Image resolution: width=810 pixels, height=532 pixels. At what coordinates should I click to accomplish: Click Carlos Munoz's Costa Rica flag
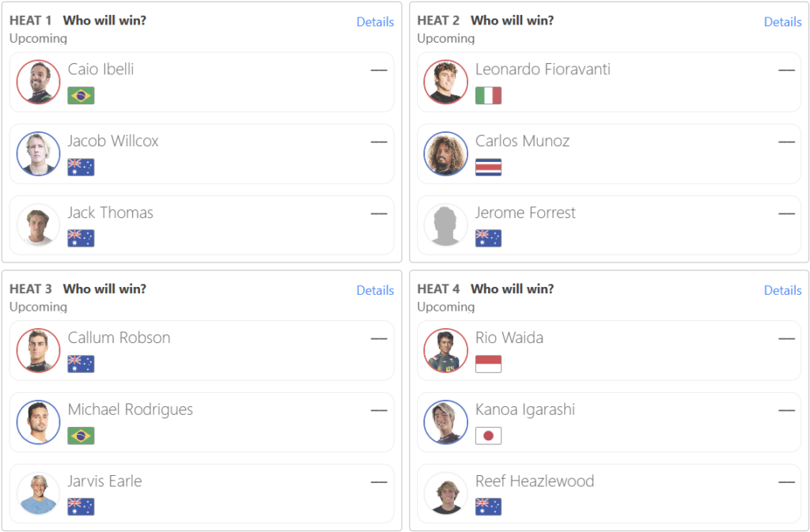point(488,167)
